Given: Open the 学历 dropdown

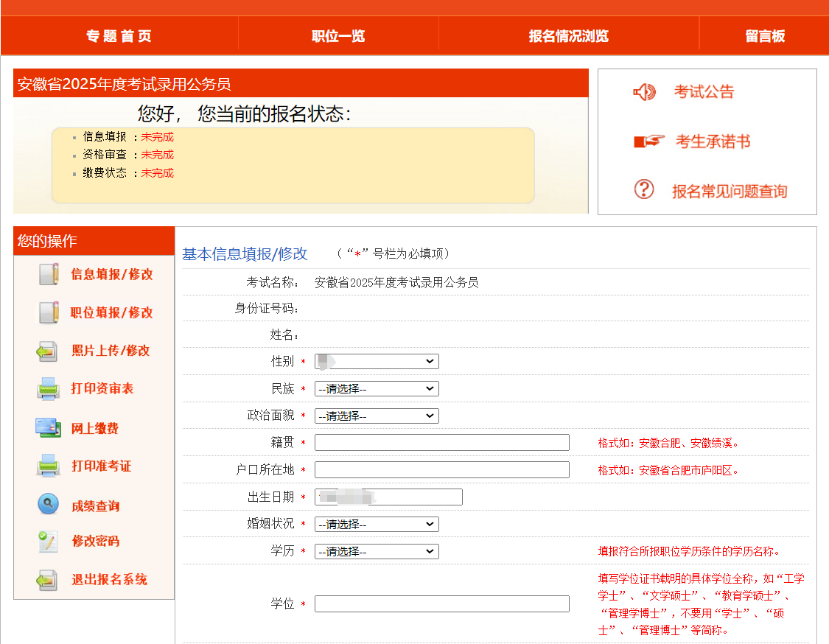Looking at the screenshot, I should 377,551.
